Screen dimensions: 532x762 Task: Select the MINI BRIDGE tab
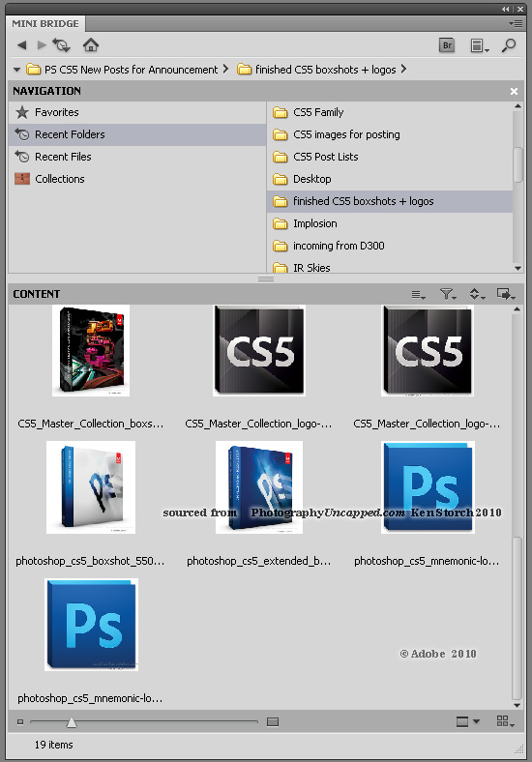45,23
